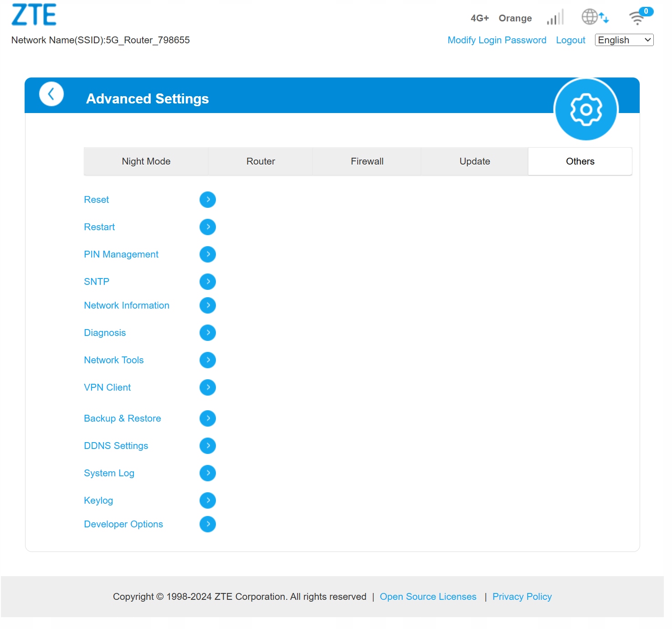Open the Backup & Restore link
Image resolution: width=672 pixels, height=629 pixels.
click(122, 418)
